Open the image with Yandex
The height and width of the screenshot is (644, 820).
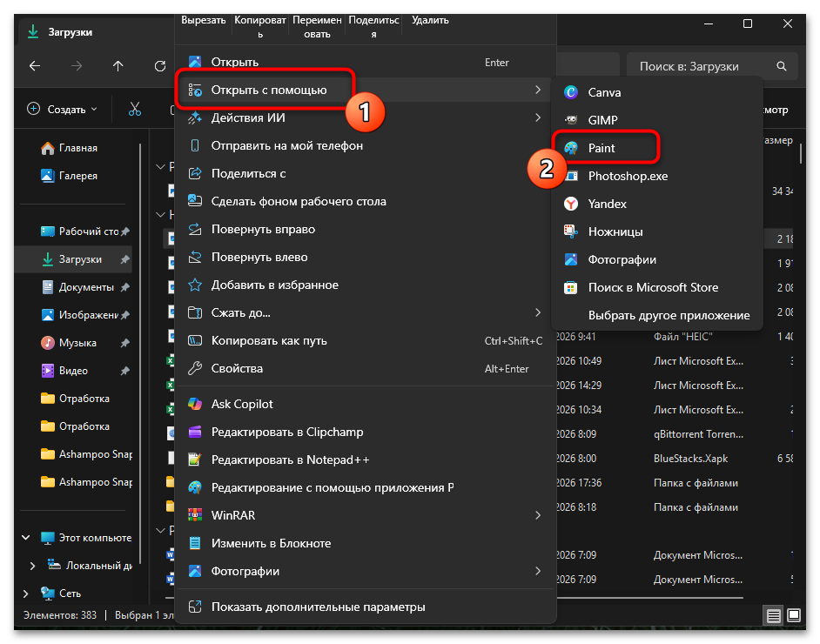607,204
